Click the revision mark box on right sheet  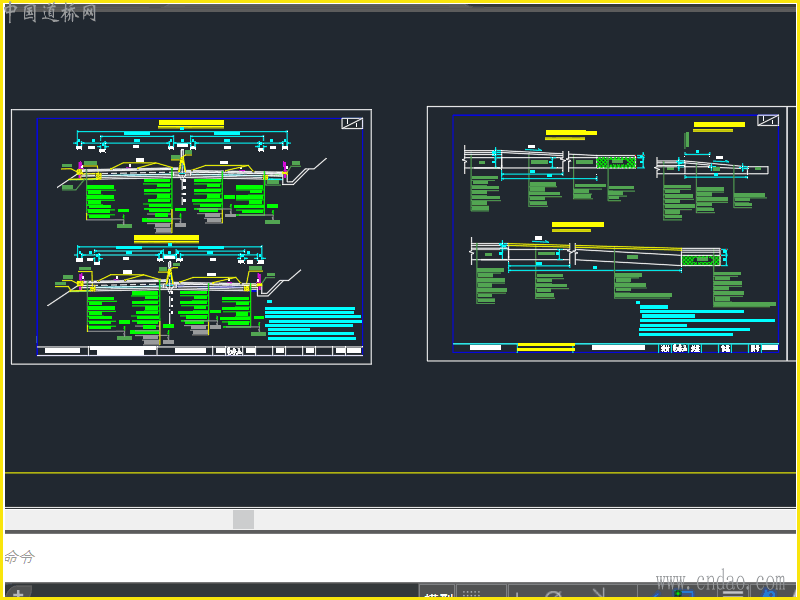point(768,120)
